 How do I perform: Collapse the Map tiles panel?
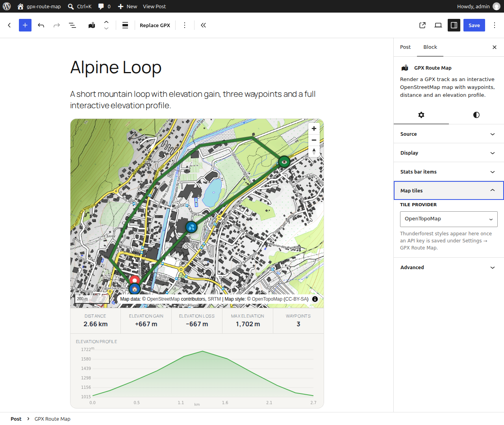pos(449,190)
